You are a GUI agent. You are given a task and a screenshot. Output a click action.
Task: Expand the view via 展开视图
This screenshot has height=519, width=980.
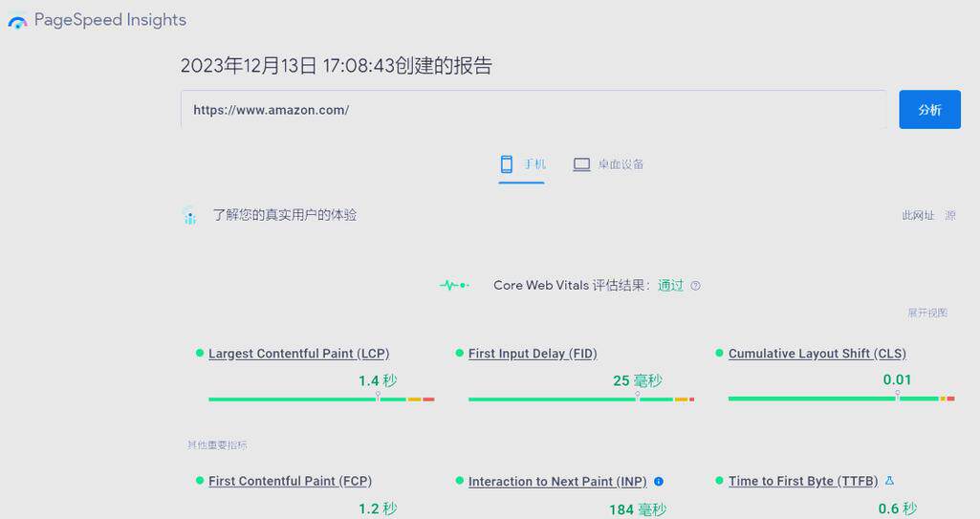coord(927,313)
